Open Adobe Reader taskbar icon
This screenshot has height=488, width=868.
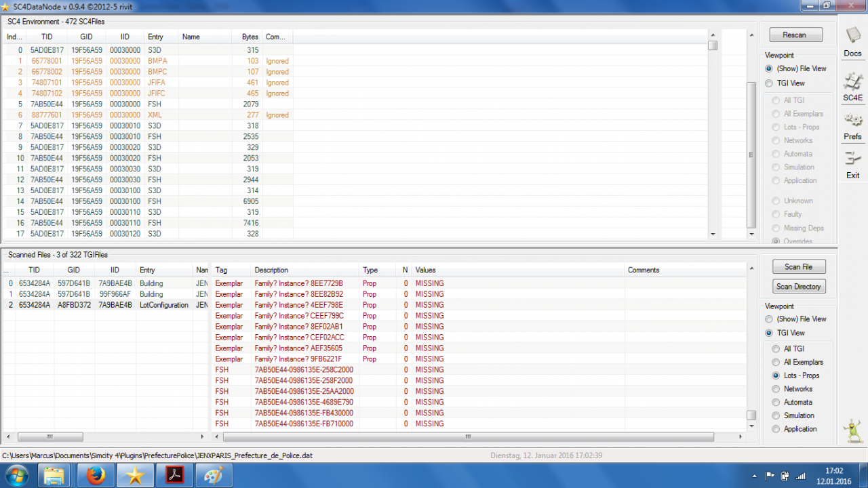175,476
